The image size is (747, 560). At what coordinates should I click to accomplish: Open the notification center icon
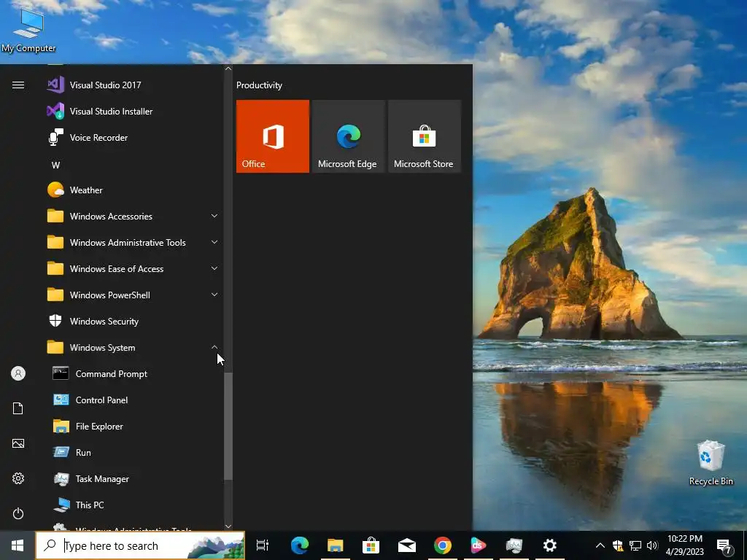pyautogui.click(x=724, y=545)
